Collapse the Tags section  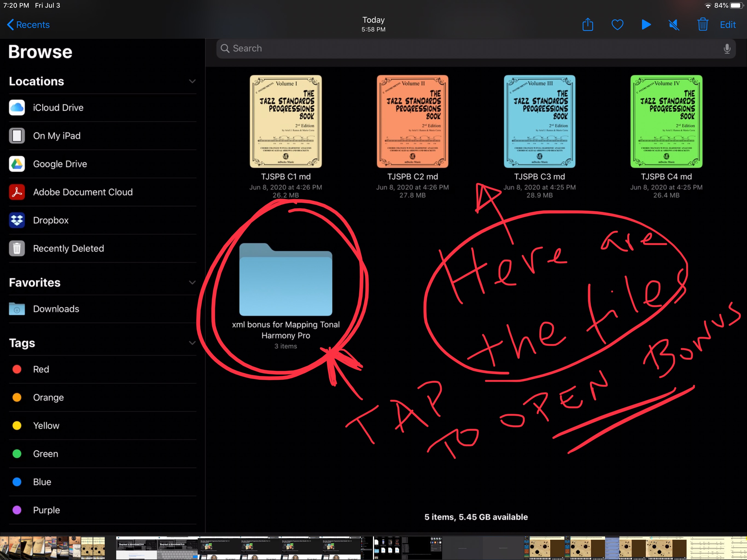(192, 343)
